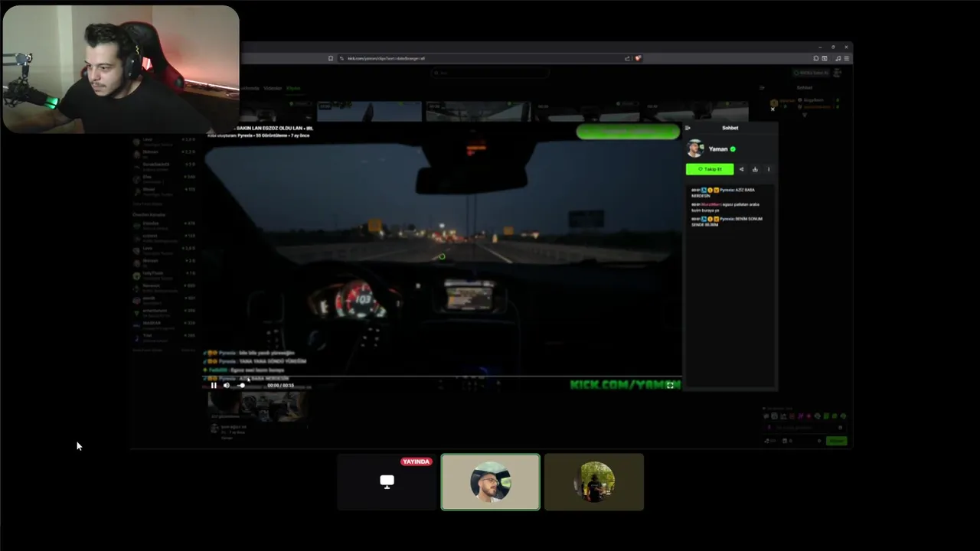
Task: Click the 'egzoz patlatan araba' chat message
Action: pos(727,207)
